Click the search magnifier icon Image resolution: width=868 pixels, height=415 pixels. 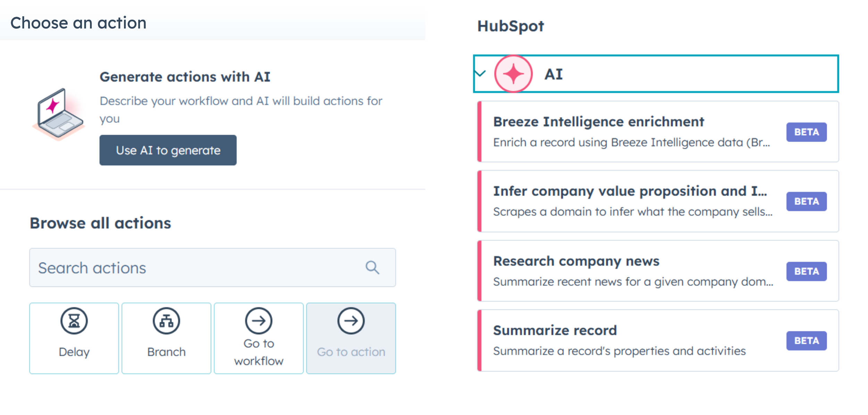point(373,268)
